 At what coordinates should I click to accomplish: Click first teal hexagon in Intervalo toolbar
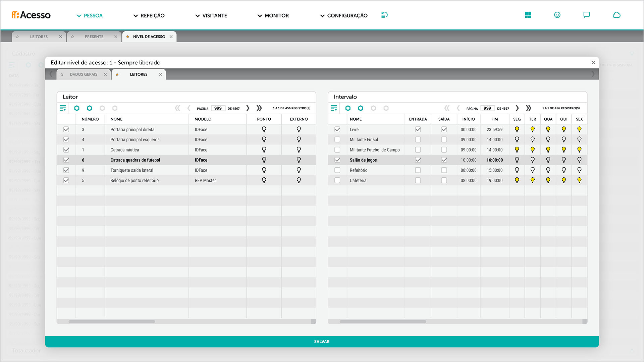[348, 108]
